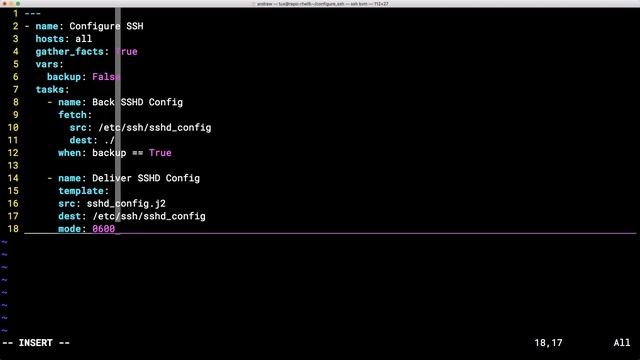This screenshot has height=360, width=640.
Task: Click the 'name' key on line 14
Action: (x=69, y=178)
